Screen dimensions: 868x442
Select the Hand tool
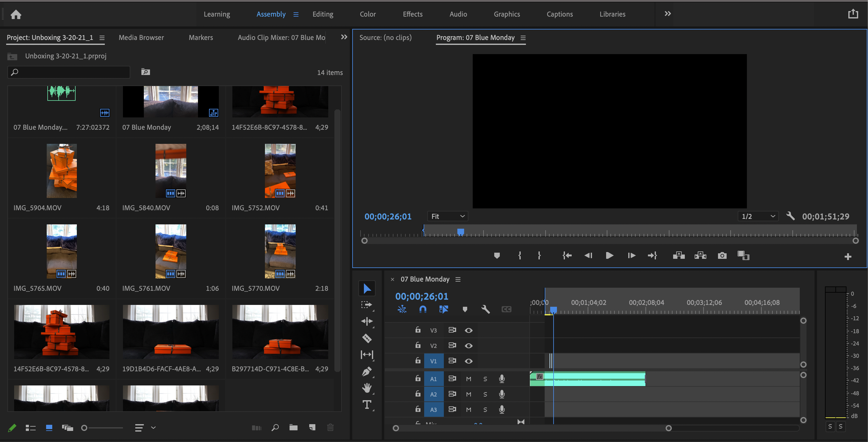(367, 388)
